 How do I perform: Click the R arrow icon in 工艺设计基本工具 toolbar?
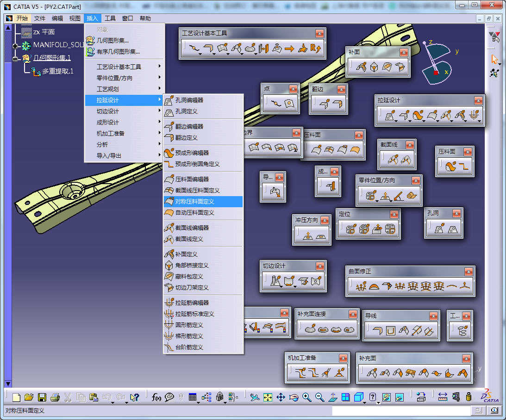pos(316,49)
